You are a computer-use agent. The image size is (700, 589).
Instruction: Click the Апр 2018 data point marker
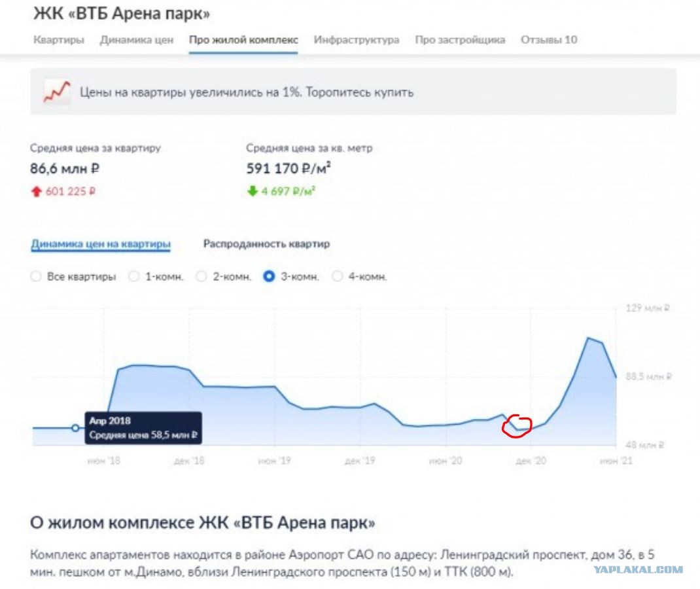pos(75,428)
